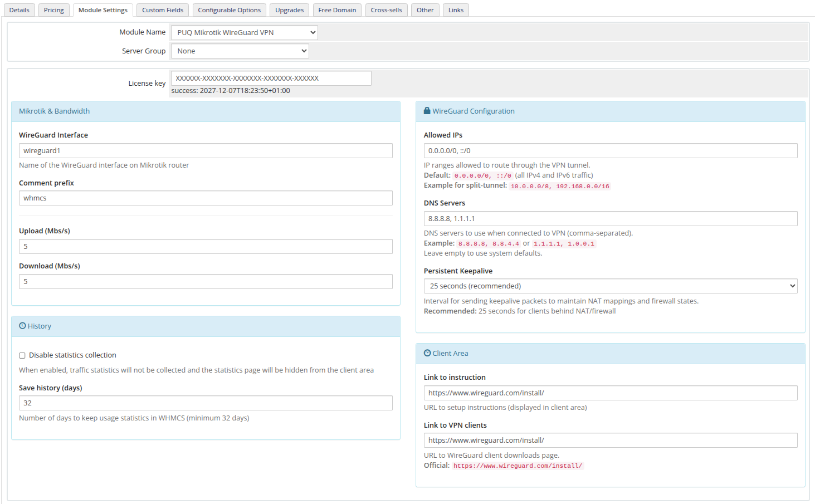Viewport: 815px width, 504px height.
Task: Open the Links tab
Action: (455, 9)
